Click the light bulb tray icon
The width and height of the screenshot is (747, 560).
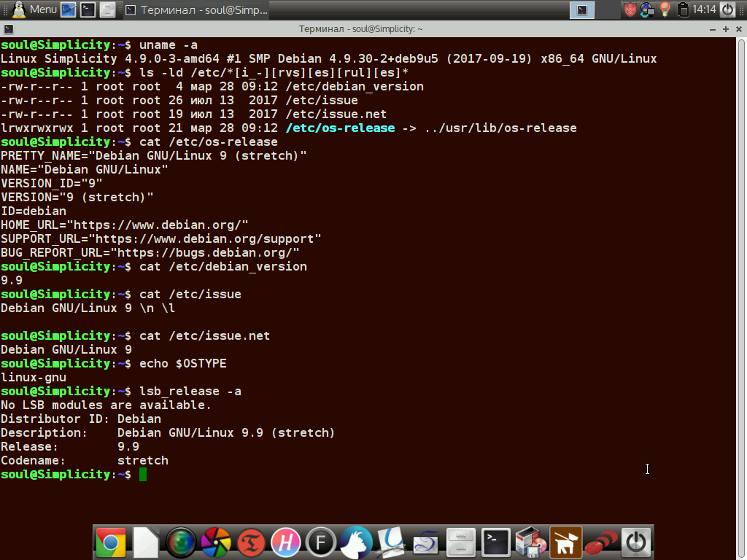pos(665,9)
